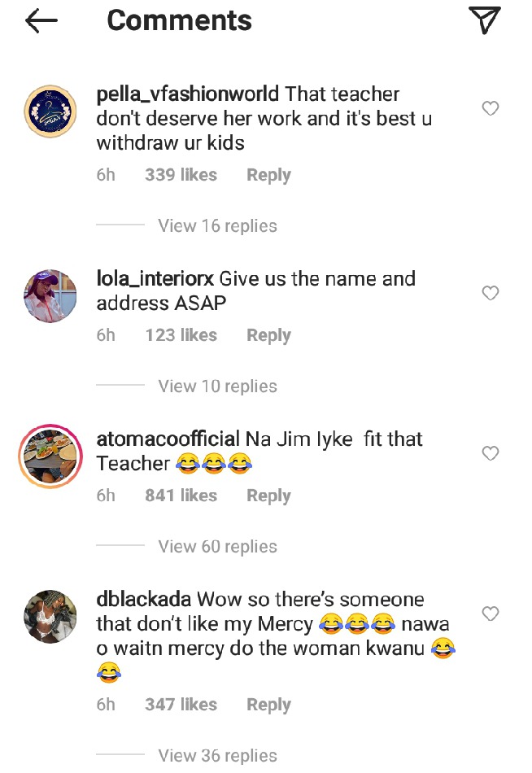Open lola_interiorx's profile picture
Image resolution: width=532 pixels, height=773 pixels.
pyautogui.click(x=50, y=296)
